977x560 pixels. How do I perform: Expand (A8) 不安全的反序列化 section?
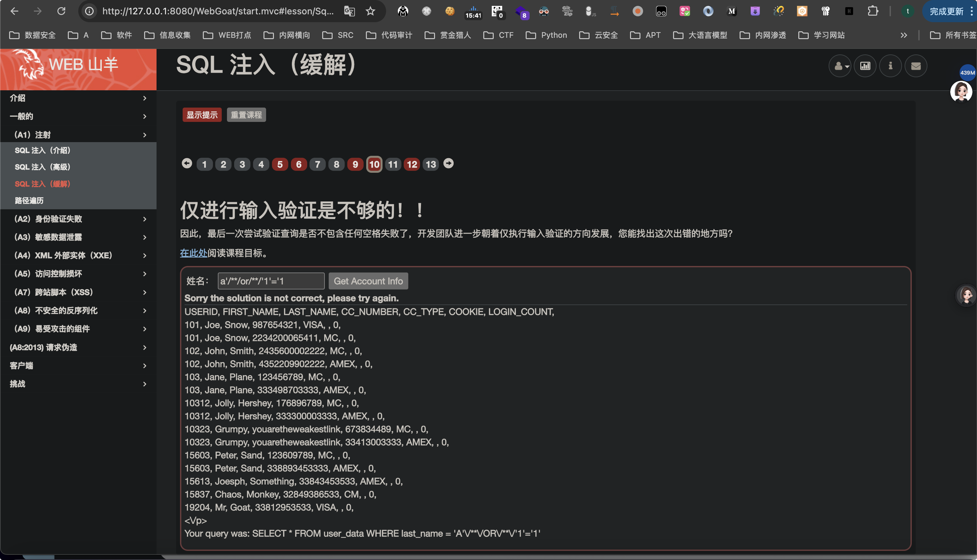[78, 310]
